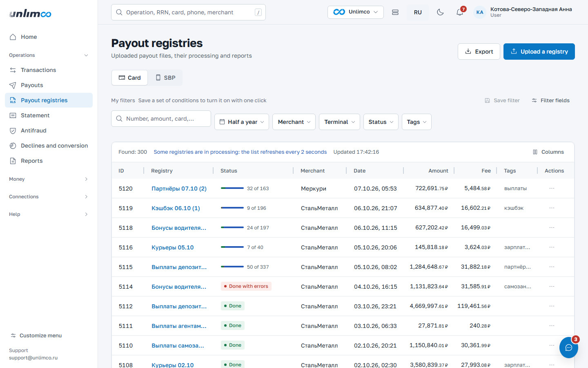Open registry Партнёры 07.10 (2)
The image size is (588, 368).
coord(179,188)
